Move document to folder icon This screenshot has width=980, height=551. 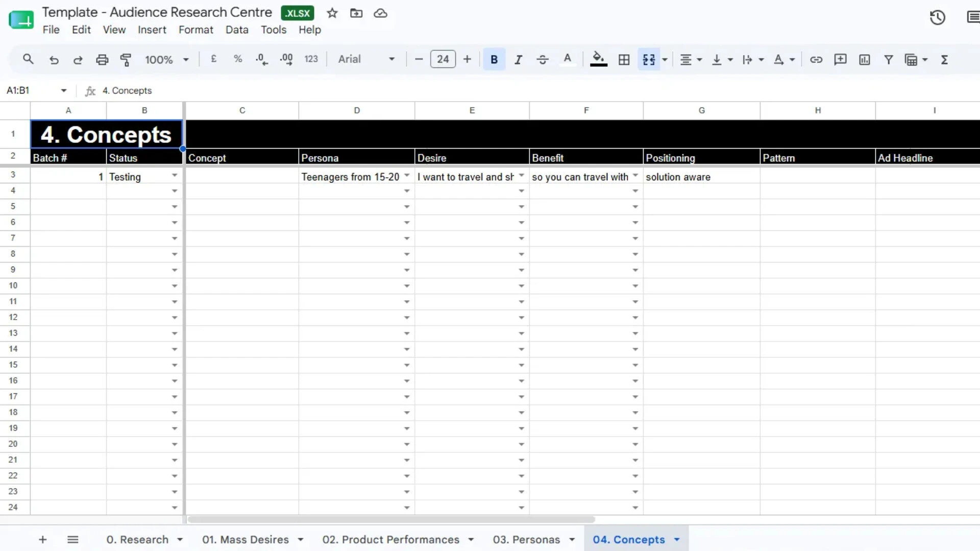356,13
